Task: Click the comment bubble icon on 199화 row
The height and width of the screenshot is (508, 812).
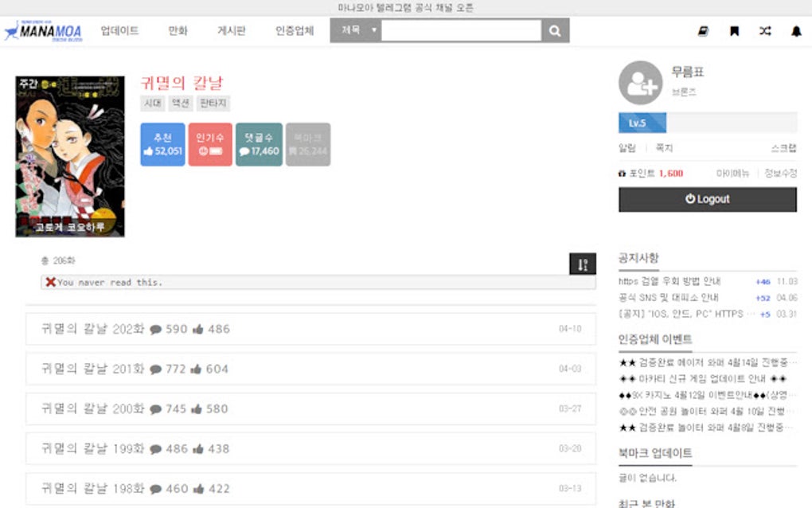Action: pyautogui.click(x=155, y=449)
